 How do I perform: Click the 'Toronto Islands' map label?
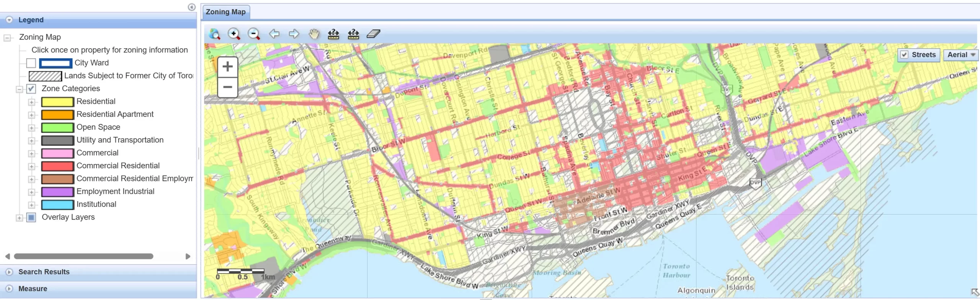point(740,283)
